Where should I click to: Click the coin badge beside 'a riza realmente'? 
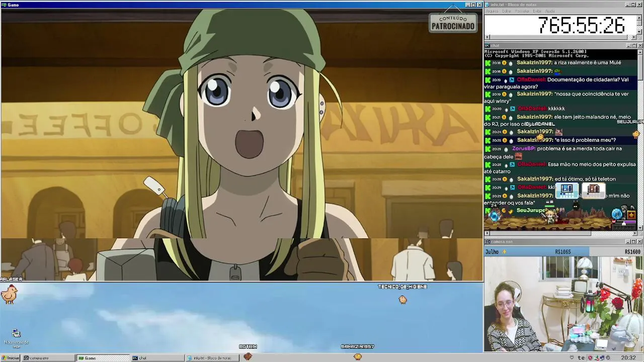coord(505,63)
